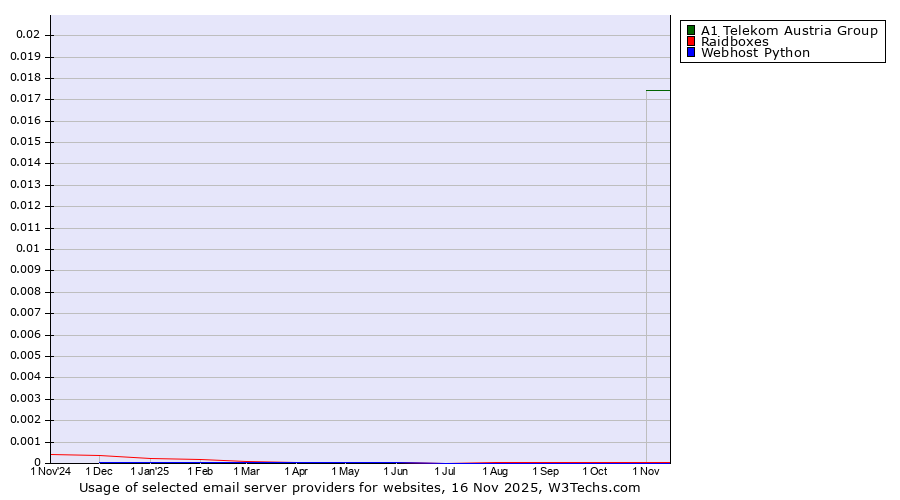The height and width of the screenshot is (500, 900).
Task: Click the 0.007 y-axis label
Action: [x=26, y=313]
